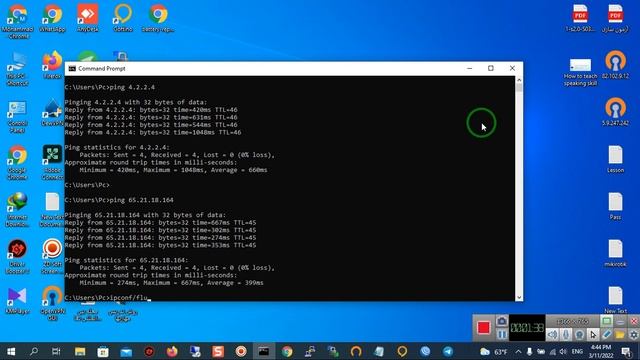Open WhatsApp desktop shortcut
This screenshot has height=360, width=640.
[x=53, y=18]
